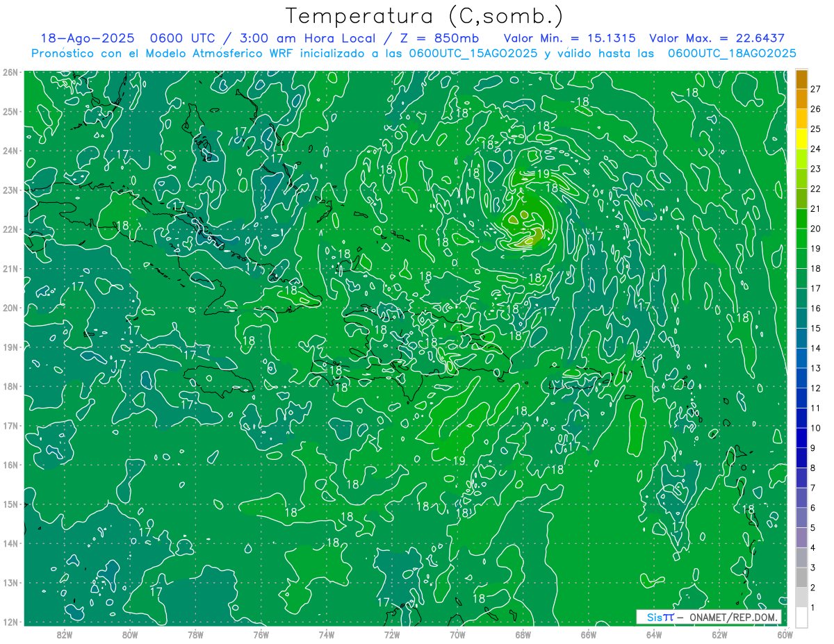The image size is (834, 644).
Task: Click the '64W' longitude axis label
Action: click(654, 634)
